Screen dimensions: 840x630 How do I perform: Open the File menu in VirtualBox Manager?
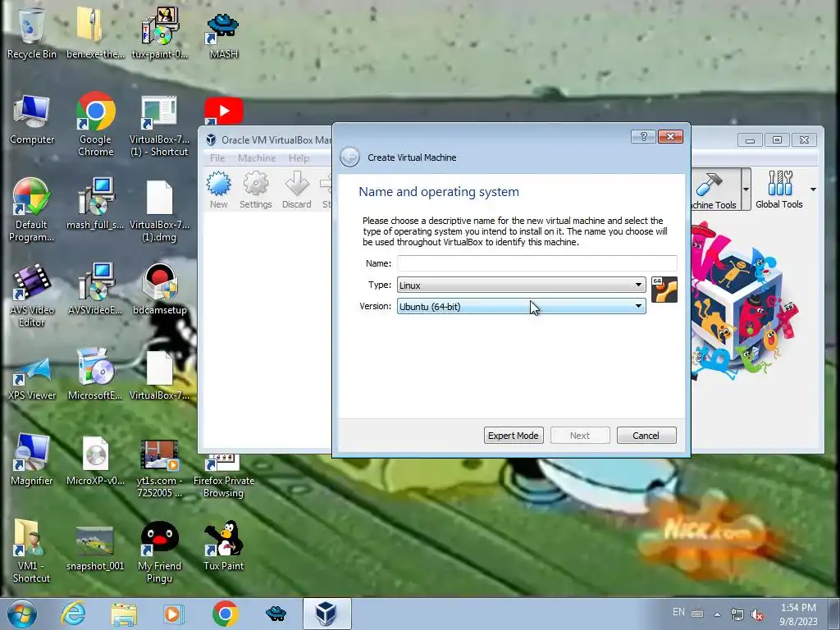pos(217,158)
